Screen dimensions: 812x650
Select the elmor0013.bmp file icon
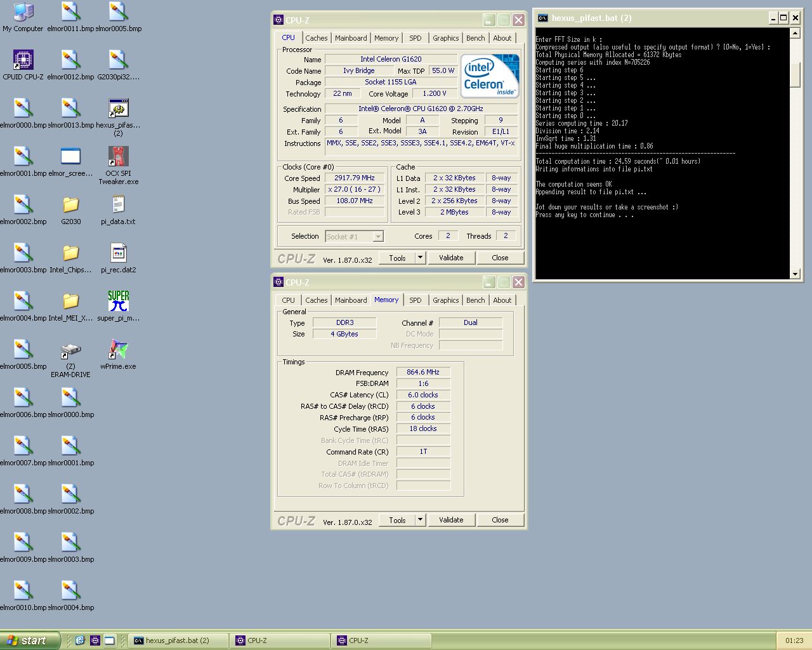[70, 112]
